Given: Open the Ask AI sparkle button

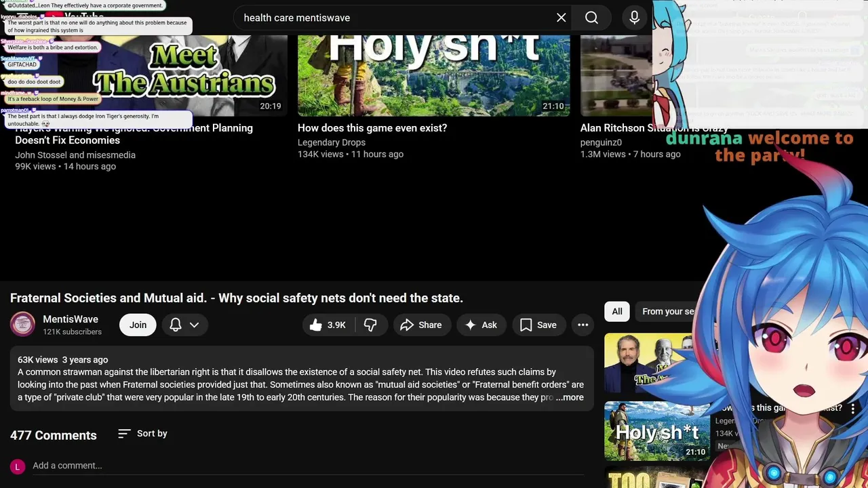Looking at the screenshot, I should [x=481, y=325].
